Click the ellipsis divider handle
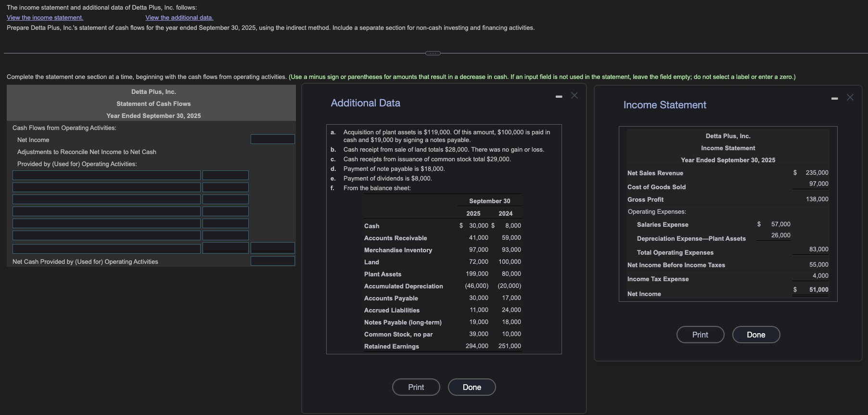868x415 pixels. [433, 53]
